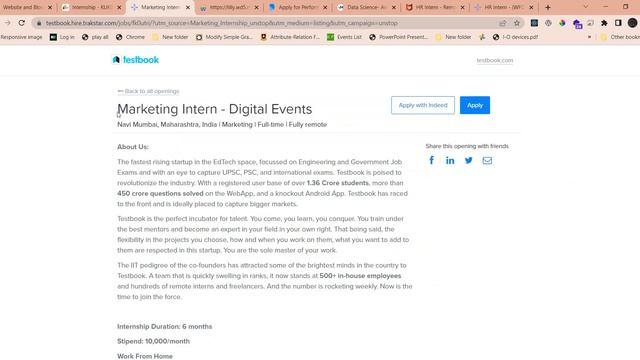Bookmark this page with star icon
Image resolution: width=640 pixels, height=360 pixels.
click(517, 23)
